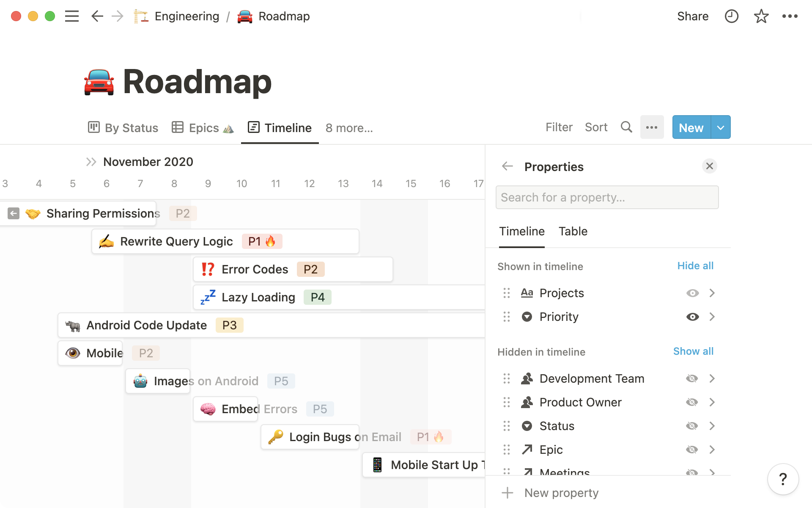Select the Timeline tab in Properties panel

(x=521, y=231)
